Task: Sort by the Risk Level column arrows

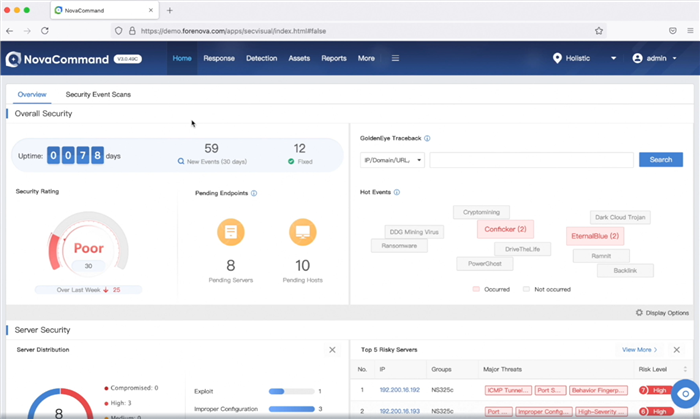Action: pos(685,369)
